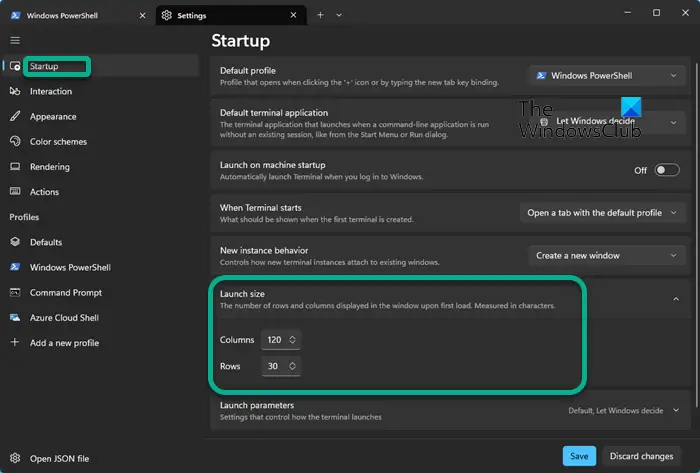The width and height of the screenshot is (700, 473).
Task: Select the Azure Cloud Shell profile
Action: (x=101, y=317)
